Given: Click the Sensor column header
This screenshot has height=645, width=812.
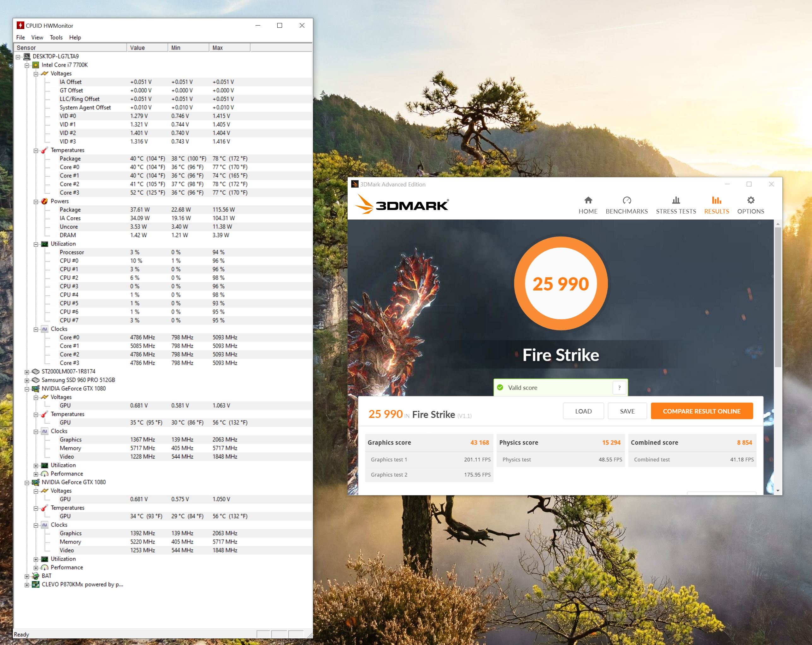Looking at the screenshot, I should coord(70,47).
